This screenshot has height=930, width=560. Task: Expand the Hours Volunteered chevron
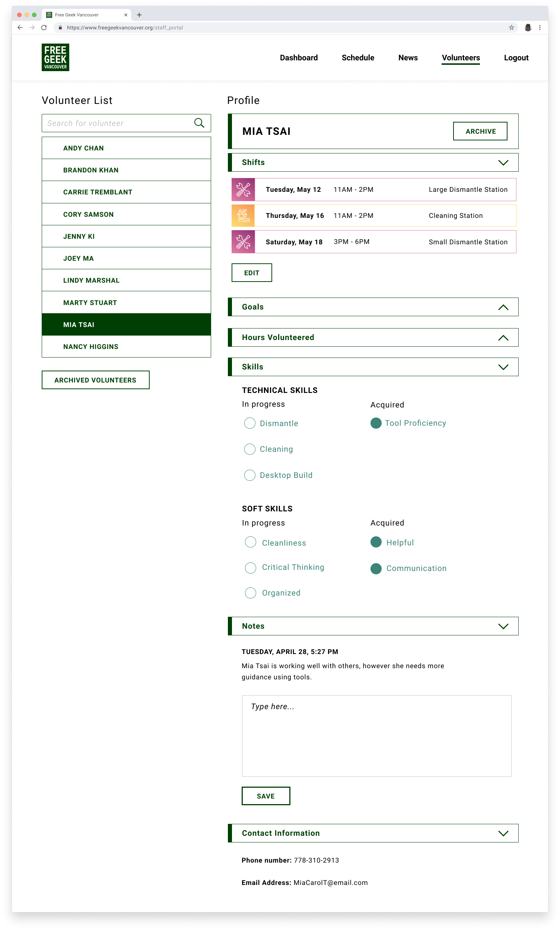tap(503, 338)
